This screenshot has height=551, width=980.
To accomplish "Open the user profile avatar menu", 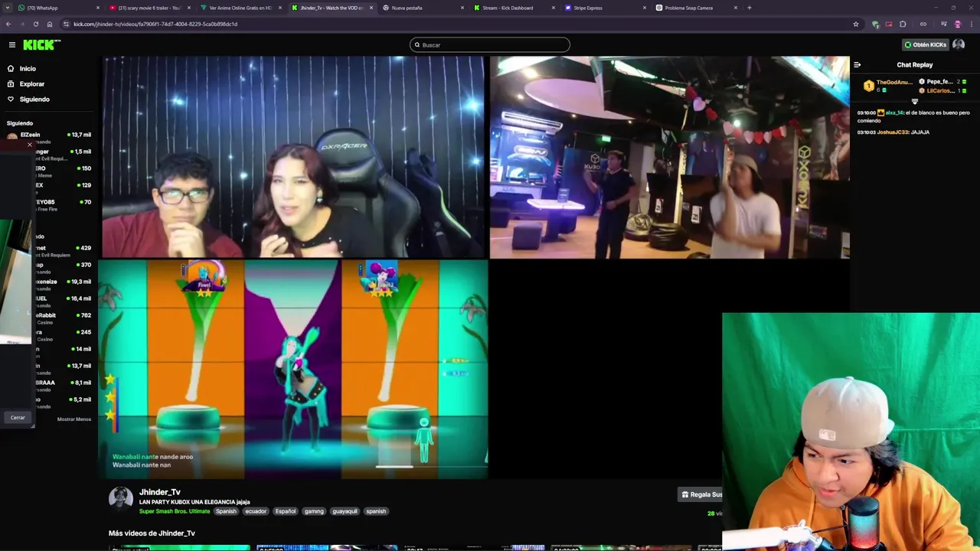I will pos(959,45).
